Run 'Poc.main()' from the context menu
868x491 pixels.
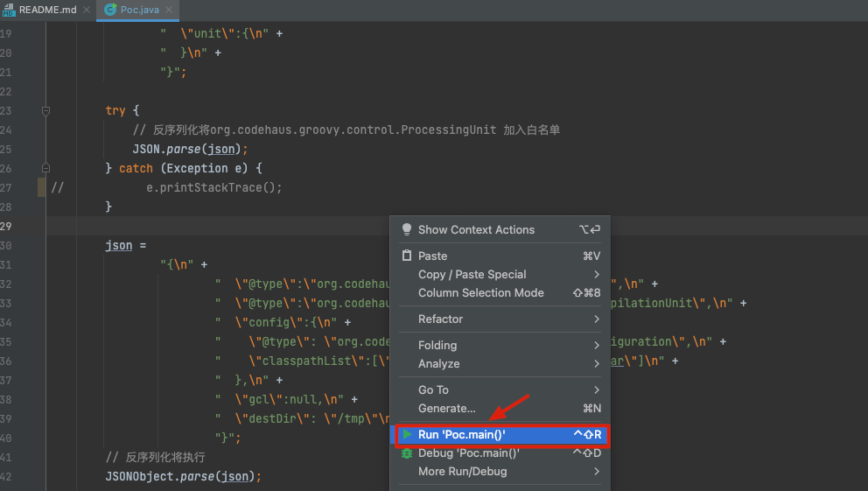pos(500,434)
